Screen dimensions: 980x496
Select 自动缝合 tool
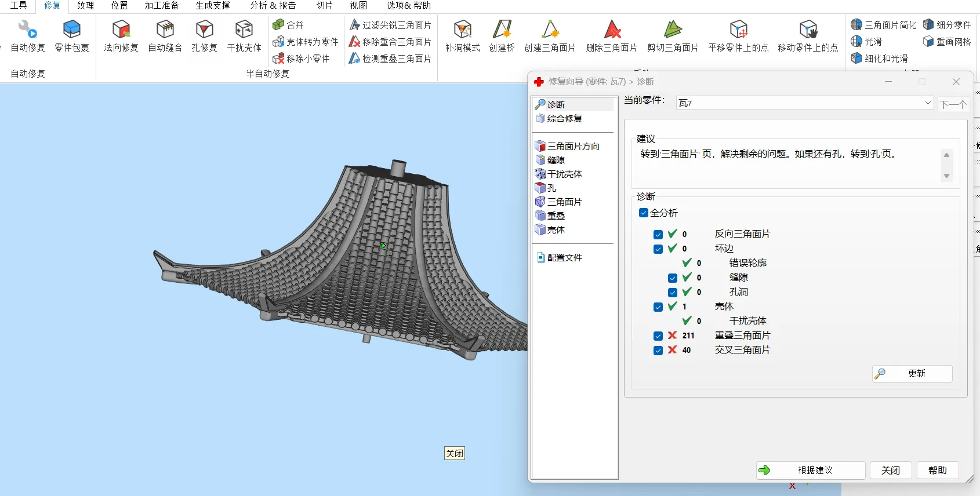pos(165,36)
